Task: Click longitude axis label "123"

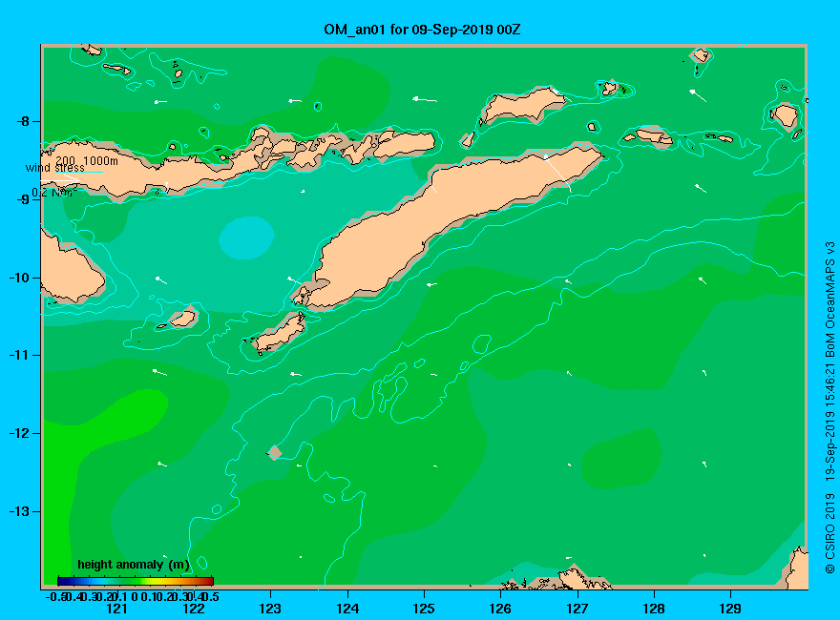Action: pos(270,609)
